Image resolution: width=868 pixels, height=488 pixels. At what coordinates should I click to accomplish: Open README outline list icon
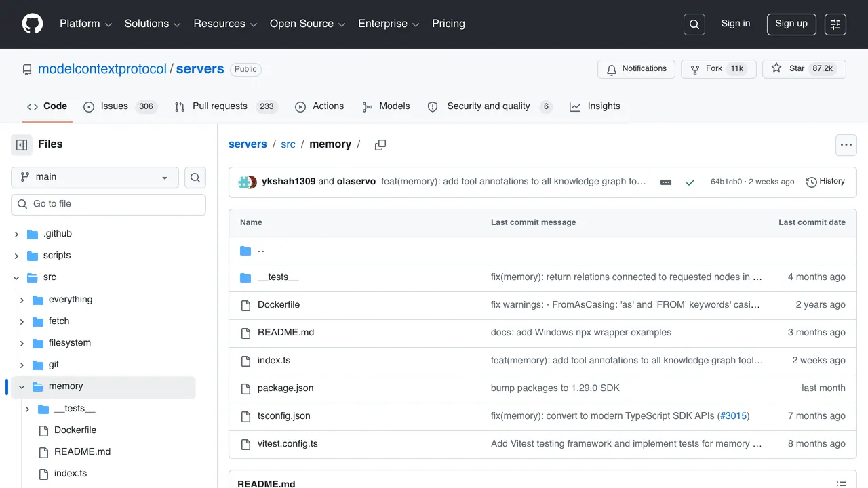click(x=842, y=484)
